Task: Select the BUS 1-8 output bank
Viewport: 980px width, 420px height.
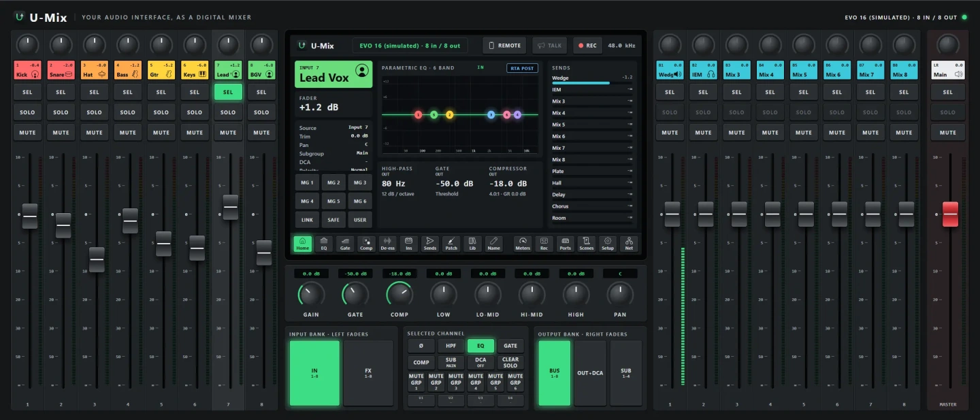Action: pos(554,373)
